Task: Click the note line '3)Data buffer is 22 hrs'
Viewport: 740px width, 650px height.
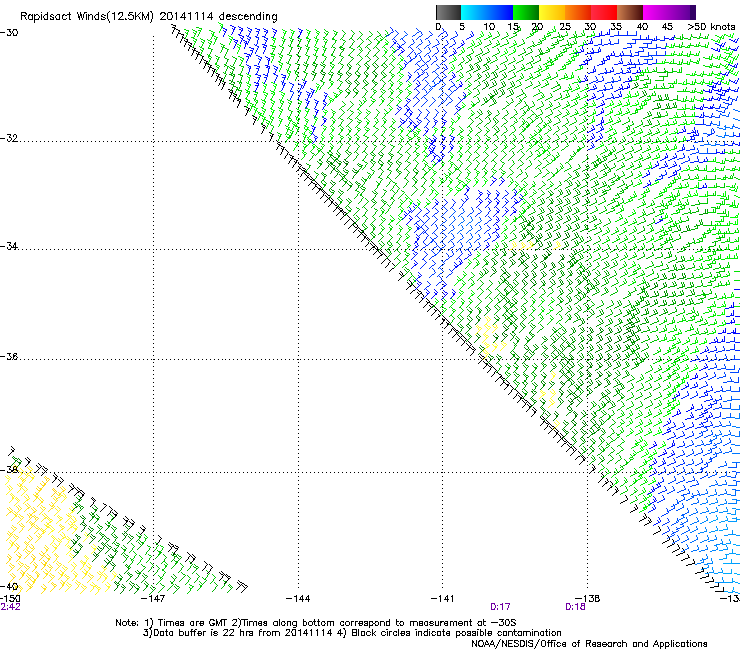Action: (352, 633)
